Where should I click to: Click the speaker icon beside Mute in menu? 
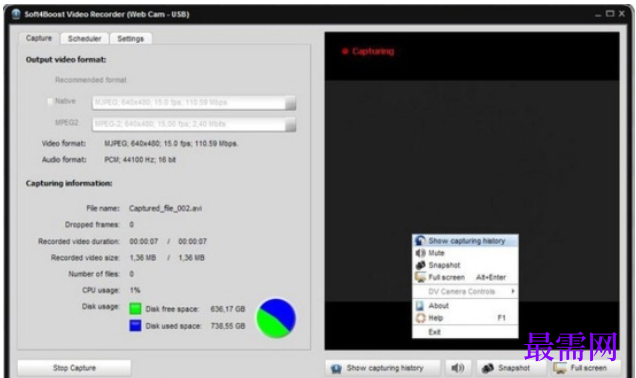click(x=421, y=253)
